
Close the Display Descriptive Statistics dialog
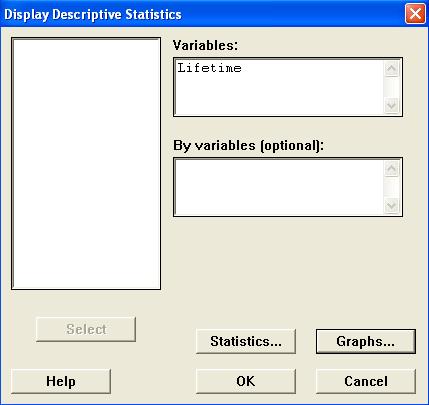tap(415, 14)
